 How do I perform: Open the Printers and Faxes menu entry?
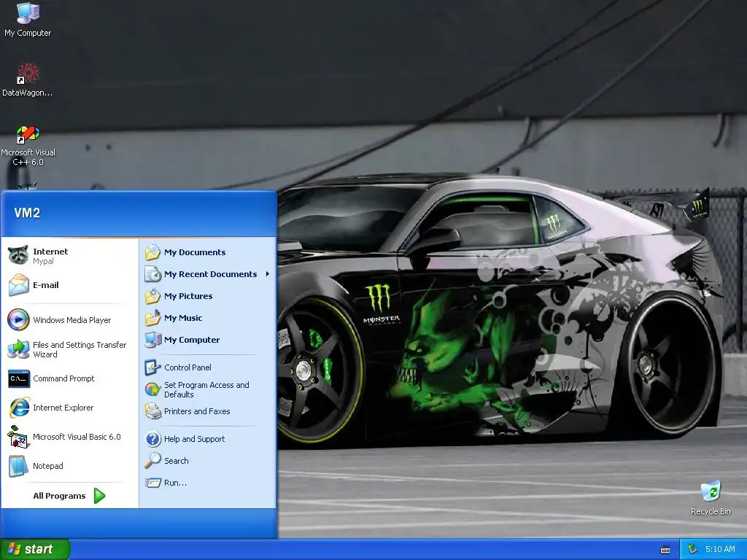pyautogui.click(x=207, y=411)
